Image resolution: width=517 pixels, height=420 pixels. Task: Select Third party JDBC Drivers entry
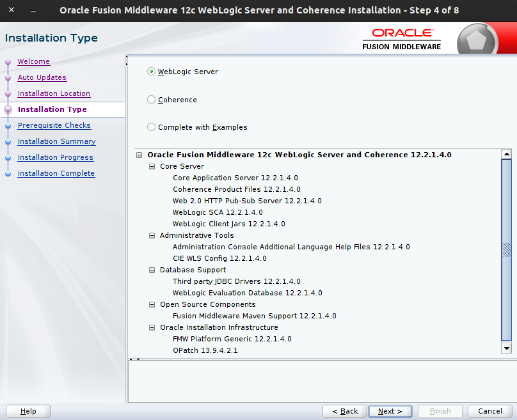[x=237, y=281]
